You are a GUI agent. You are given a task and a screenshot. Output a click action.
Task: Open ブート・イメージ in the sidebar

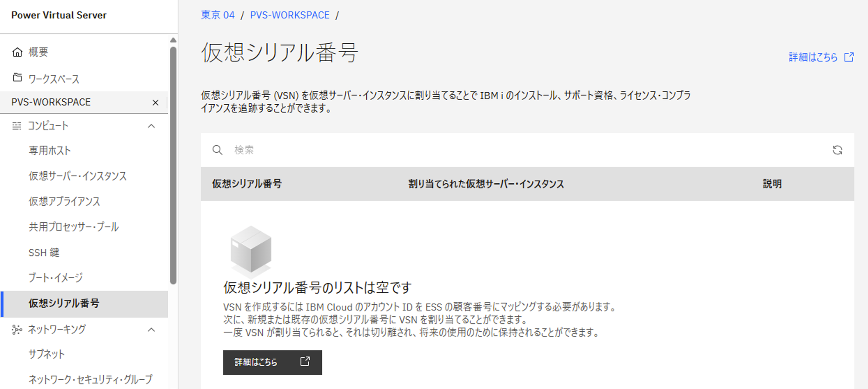[56, 277]
